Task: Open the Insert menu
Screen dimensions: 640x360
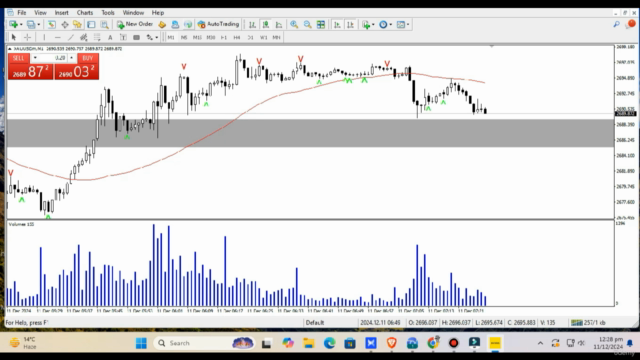Action: 62,13
